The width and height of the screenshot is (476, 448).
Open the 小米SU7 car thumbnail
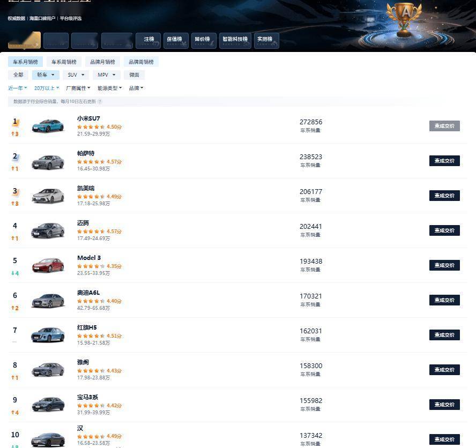click(x=48, y=126)
